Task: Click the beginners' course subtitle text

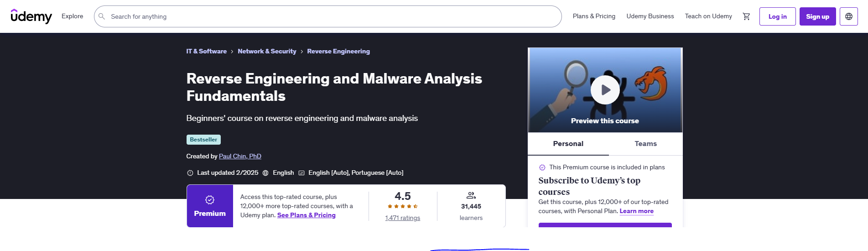Action: pos(302,118)
